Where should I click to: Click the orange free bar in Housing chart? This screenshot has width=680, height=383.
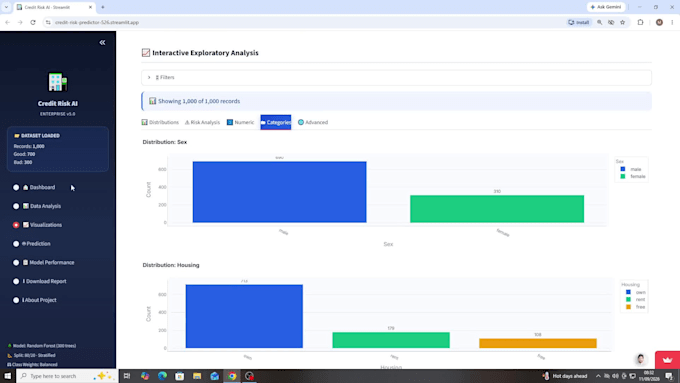[538, 343]
